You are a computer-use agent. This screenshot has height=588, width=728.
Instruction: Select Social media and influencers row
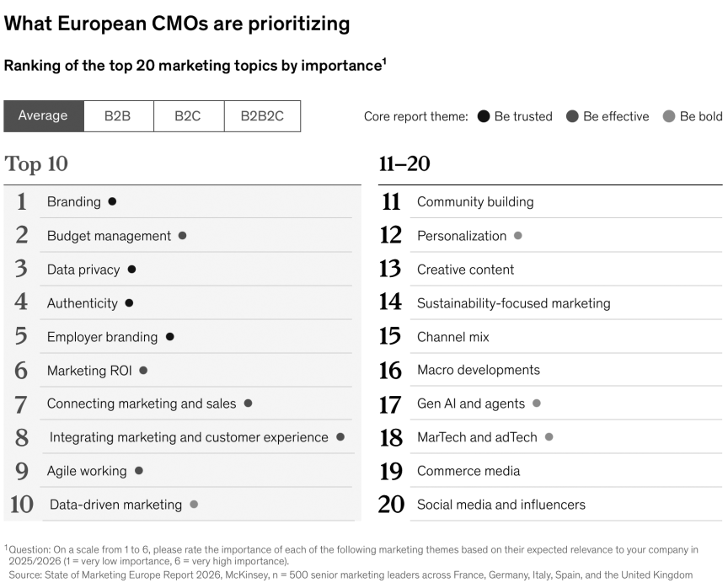(500, 505)
